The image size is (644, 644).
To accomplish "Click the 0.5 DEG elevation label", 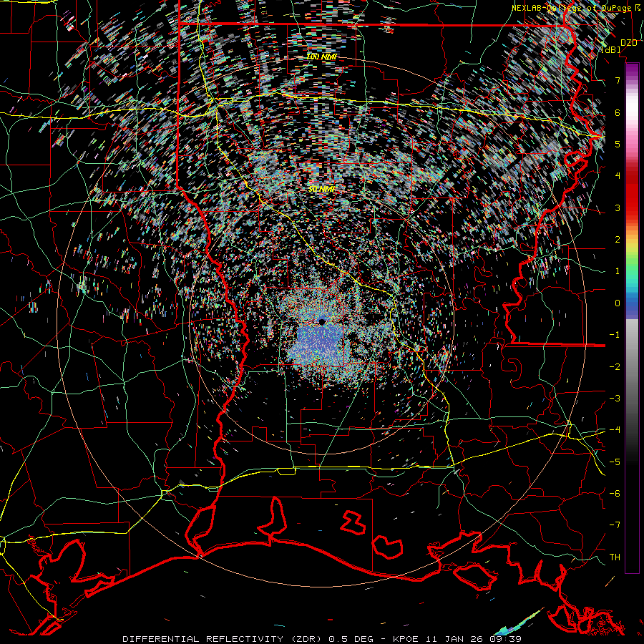I will tap(351, 639).
